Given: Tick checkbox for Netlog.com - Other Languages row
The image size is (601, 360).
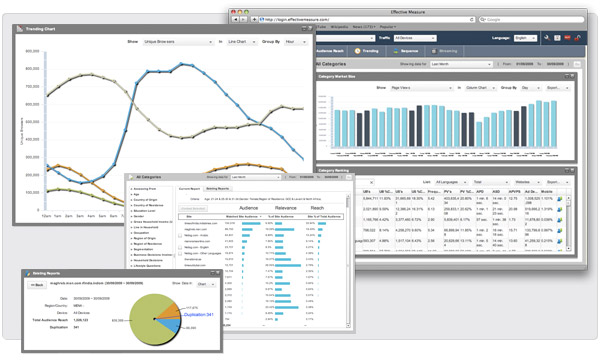Looking at the screenshot, I should (x=180, y=253).
